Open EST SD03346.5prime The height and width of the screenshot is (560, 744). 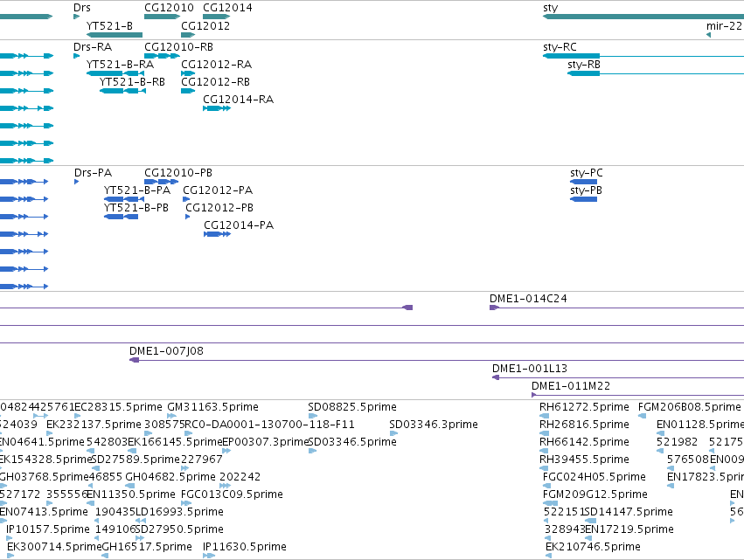point(352,442)
